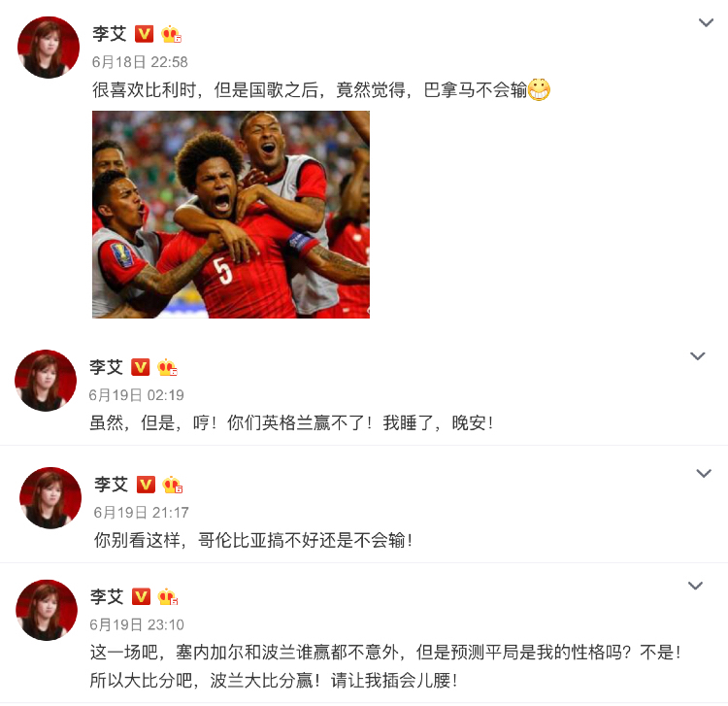Open the chevron menu on the 02:19 England post
This screenshot has width=728, height=706.
coord(697,355)
